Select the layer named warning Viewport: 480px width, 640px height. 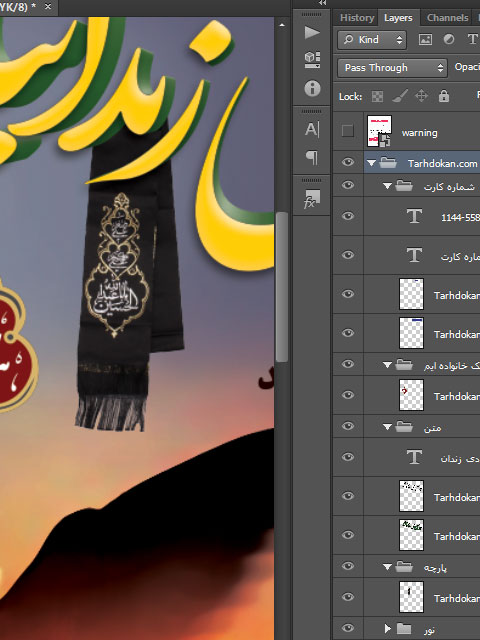click(419, 133)
